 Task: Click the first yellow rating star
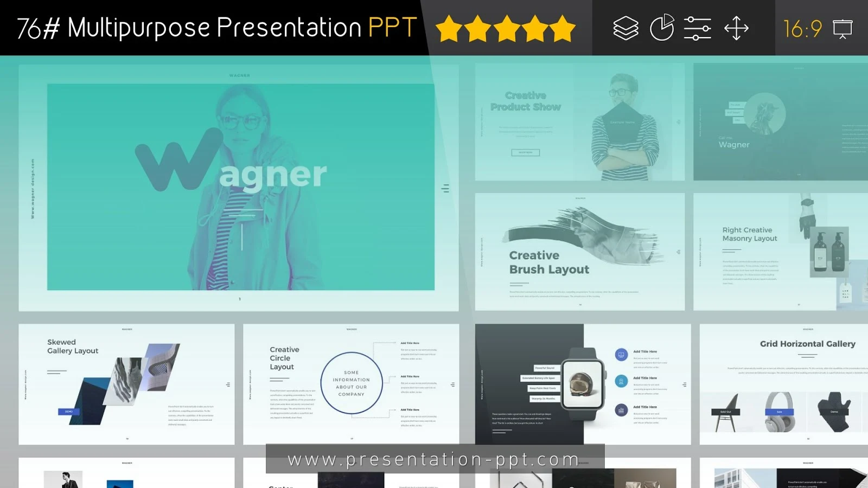[449, 29]
